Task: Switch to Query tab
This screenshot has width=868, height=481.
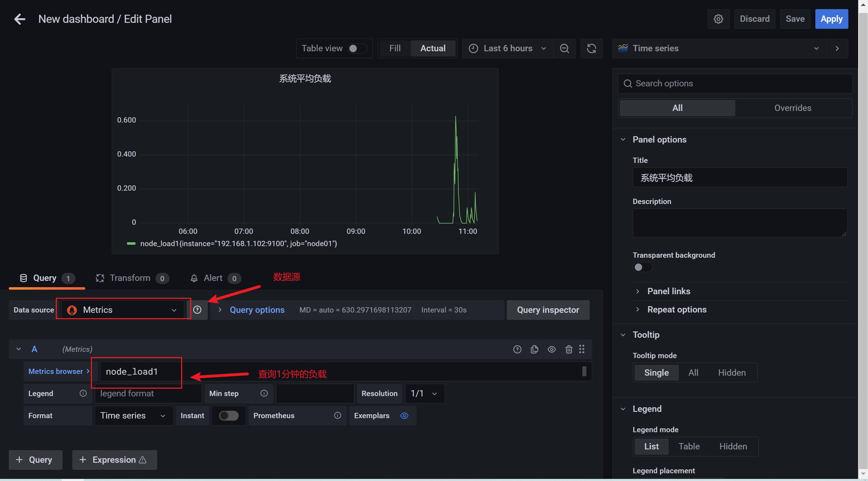Action: 47,278
